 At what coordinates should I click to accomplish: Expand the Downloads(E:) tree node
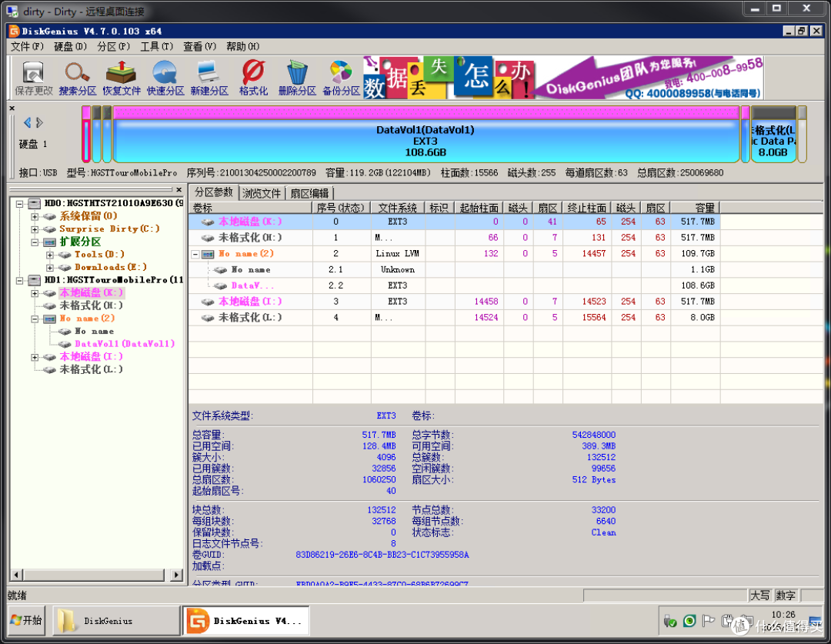tap(50, 267)
